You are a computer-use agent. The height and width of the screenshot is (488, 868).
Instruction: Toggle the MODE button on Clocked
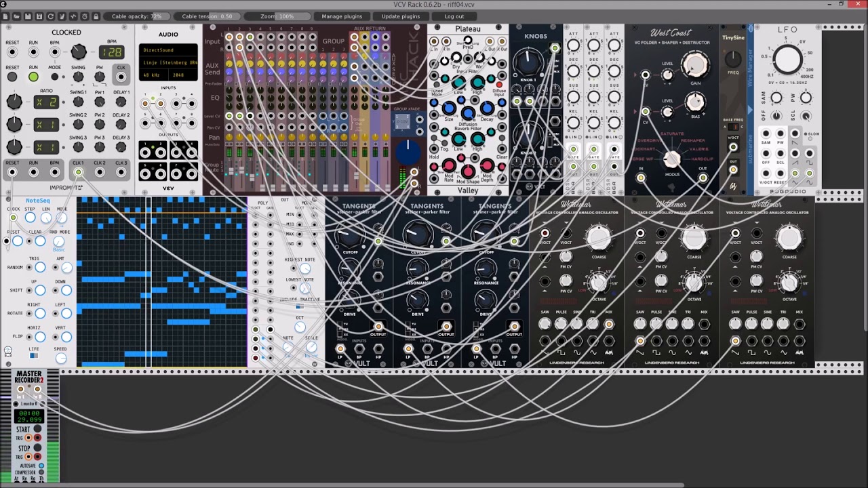coord(54,77)
